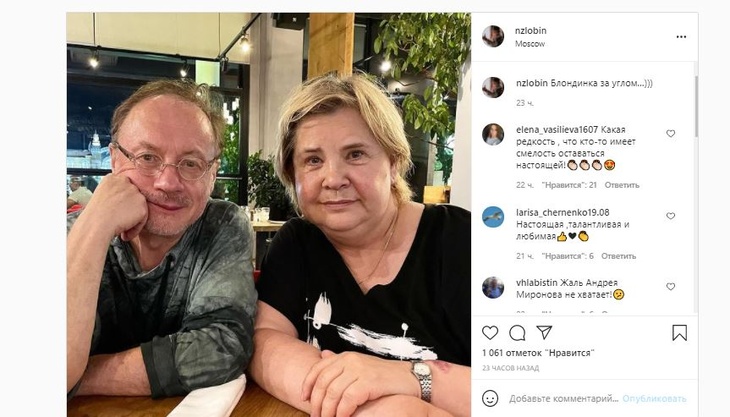Click the comments panel scrollbar
730x417 pixels.
point(696,107)
